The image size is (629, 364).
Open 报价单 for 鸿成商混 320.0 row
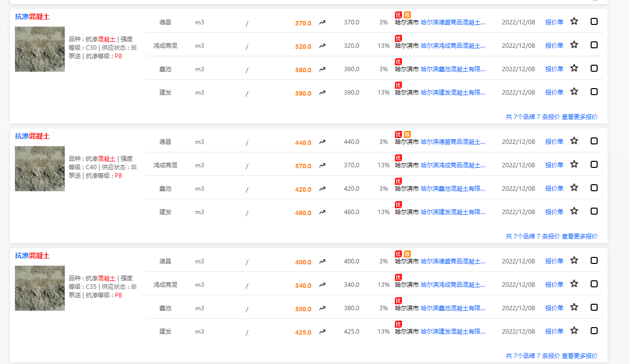point(554,46)
